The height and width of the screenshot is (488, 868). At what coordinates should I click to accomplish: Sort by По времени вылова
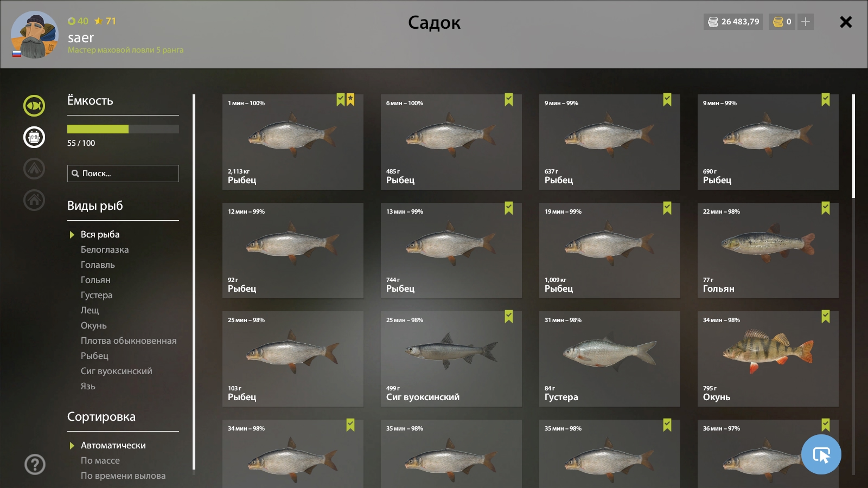pos(123,476)
